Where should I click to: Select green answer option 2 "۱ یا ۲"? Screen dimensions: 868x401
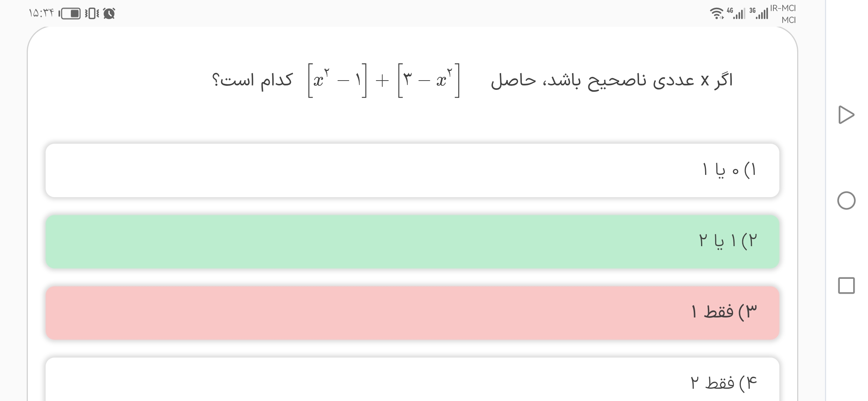(412, 242)
